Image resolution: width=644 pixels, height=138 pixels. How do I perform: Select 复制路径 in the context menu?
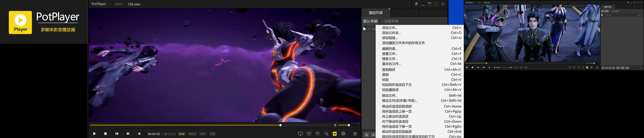point(420,70)
